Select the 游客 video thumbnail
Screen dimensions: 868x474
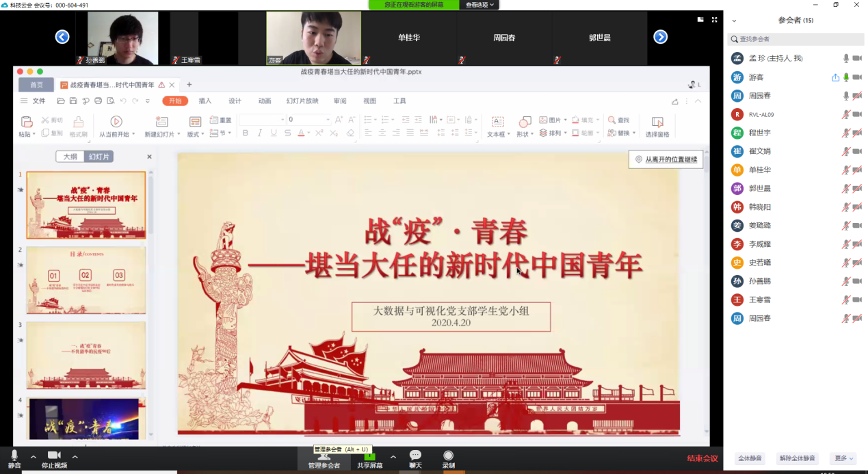pyautogui.click(x=313, y=38)
